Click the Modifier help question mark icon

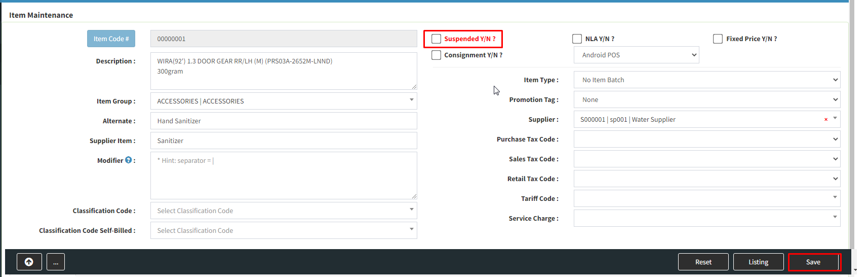[x=128, y=160]
